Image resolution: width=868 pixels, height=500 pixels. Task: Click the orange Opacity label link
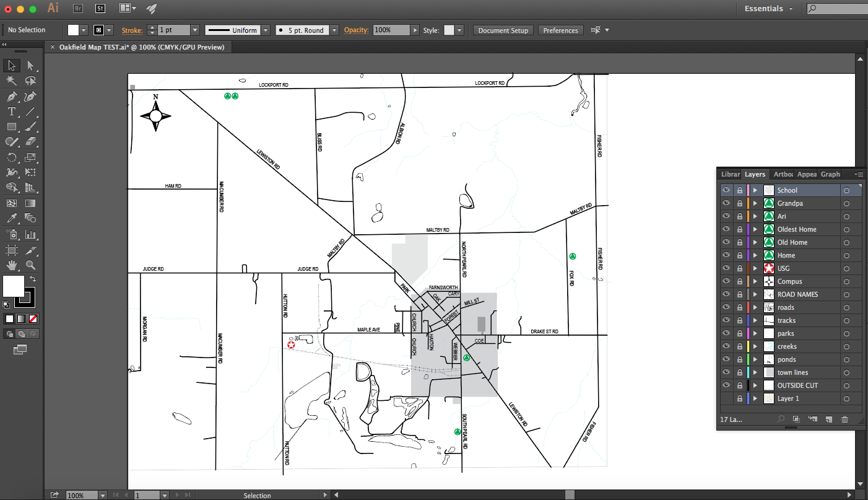(x=357, y=30)
